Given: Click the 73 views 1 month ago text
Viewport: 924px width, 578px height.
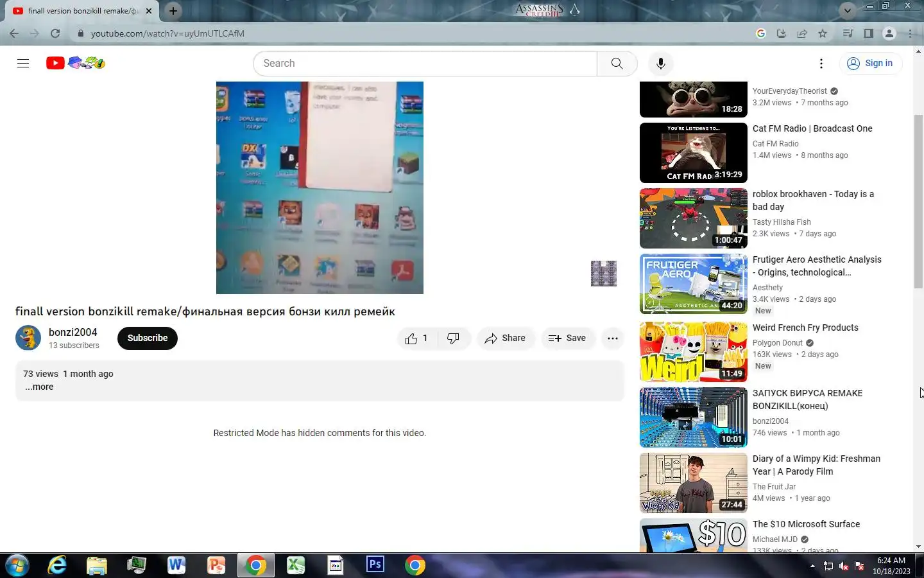Looking at the screenshot, I should click(x=68, y=374).
